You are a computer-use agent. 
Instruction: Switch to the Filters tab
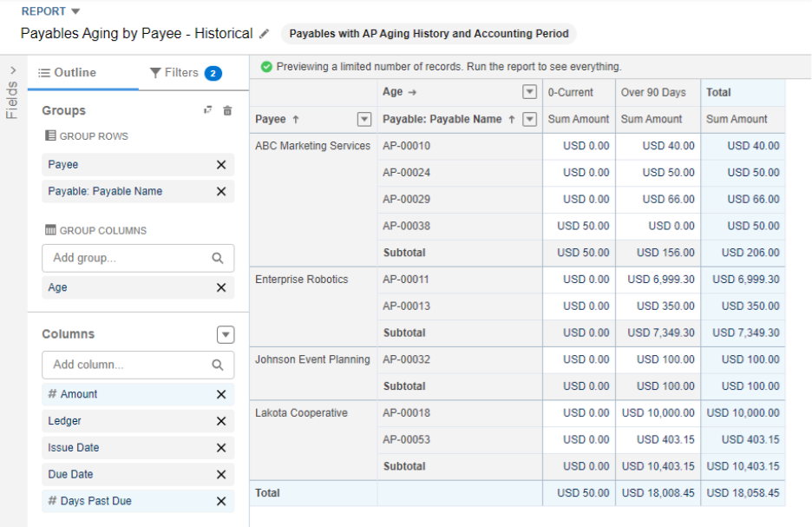tap(186, 73)
